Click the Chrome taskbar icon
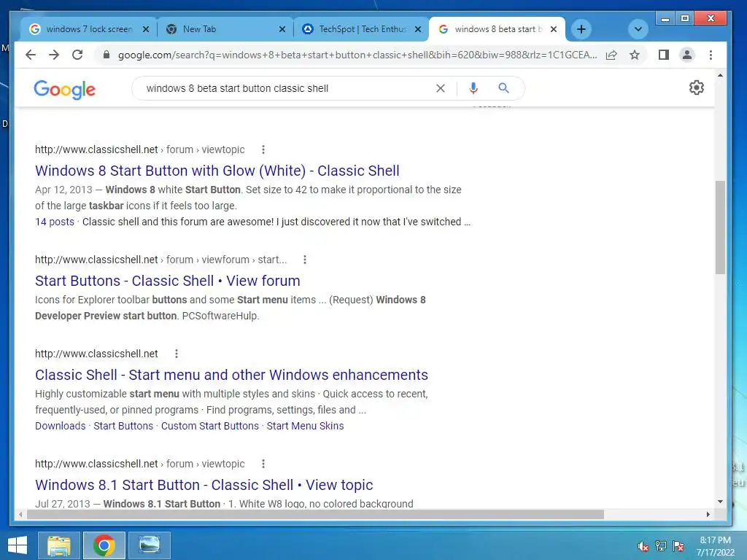The width and height of the screenshot is (747, 560). click(x=104, y=545)
